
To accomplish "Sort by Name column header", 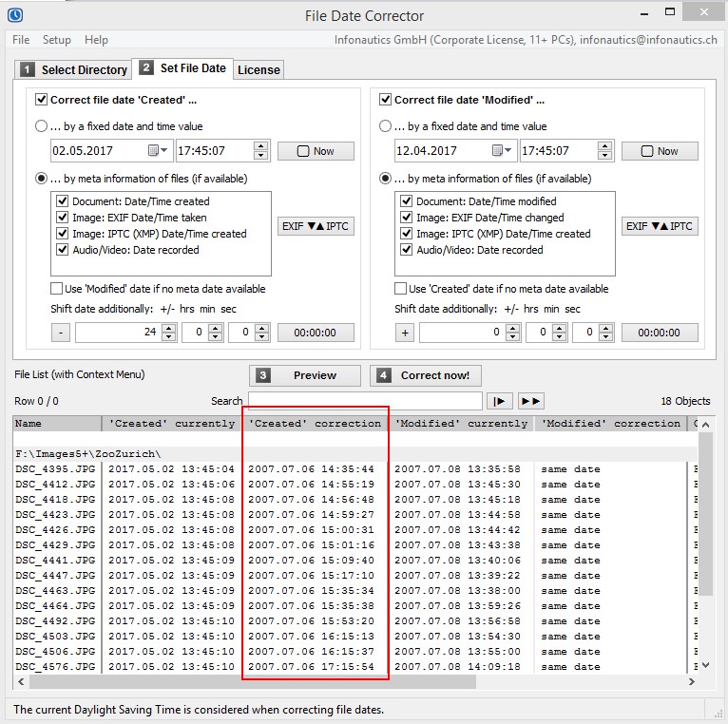I will 57,423.
